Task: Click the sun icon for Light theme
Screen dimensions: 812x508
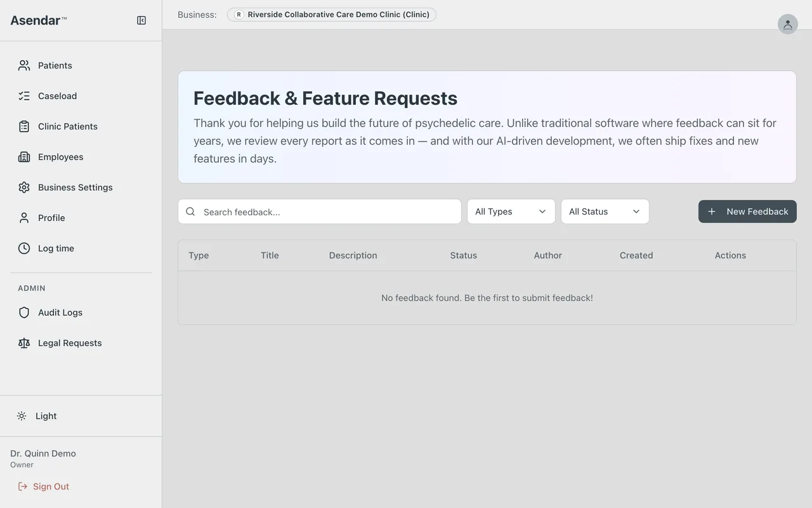Action: 22,416
